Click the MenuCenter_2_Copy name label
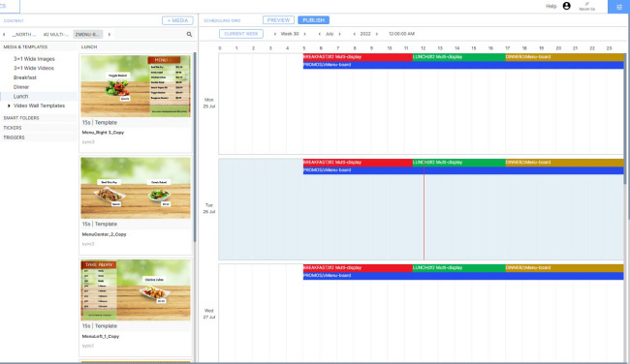Viewport: 630px width, 364px height. point(104,234)
